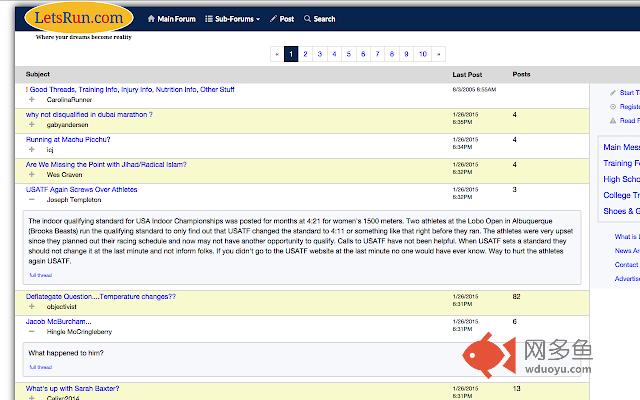This screenshot has width=640, height=400.
Task: Go to page 5 of the threads
Action: click(349, 54)
